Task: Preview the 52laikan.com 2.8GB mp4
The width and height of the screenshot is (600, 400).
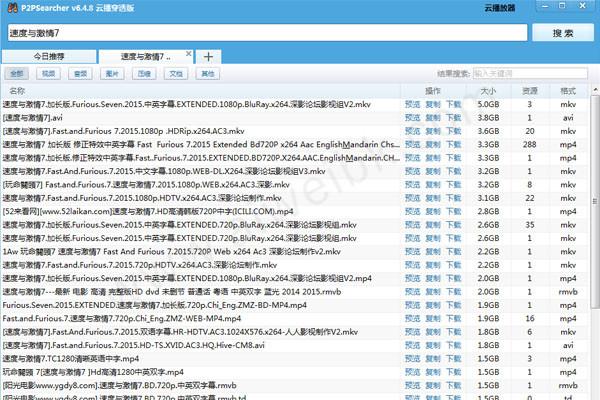Action: click(x=412, y=211)
